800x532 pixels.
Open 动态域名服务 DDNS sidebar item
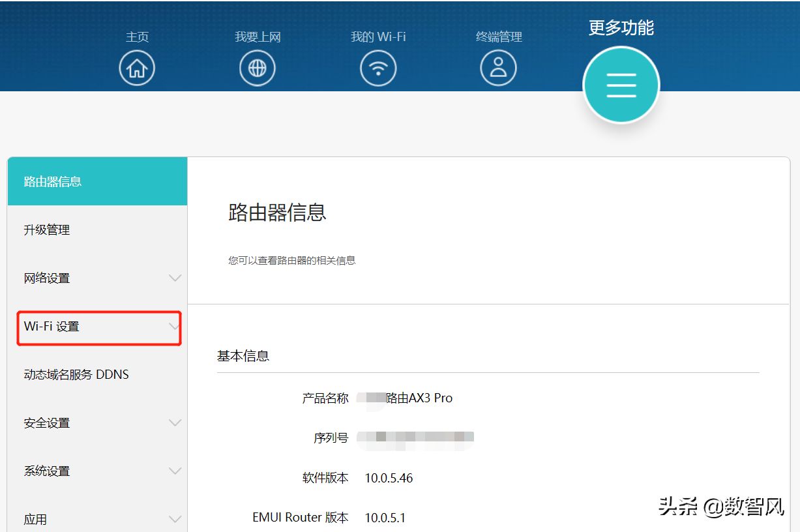tap(97, 374)
